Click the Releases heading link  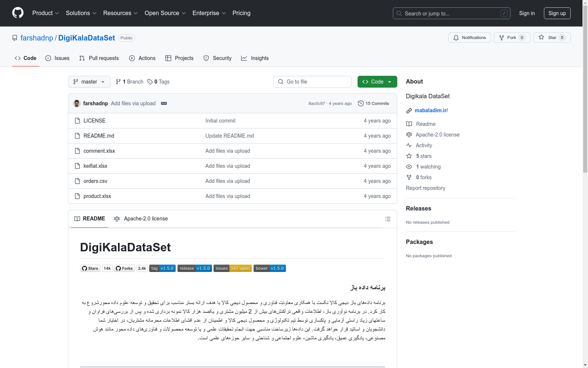[x=419, y=208]
